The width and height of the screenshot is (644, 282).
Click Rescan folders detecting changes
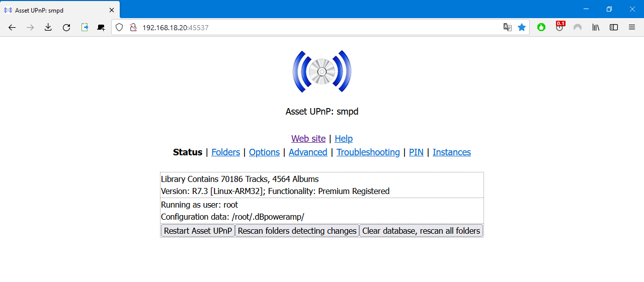pos(297,231)
